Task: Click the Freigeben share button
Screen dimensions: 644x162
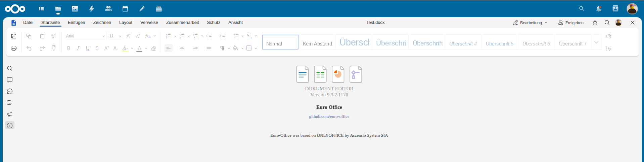Action: tap(571, 23)
